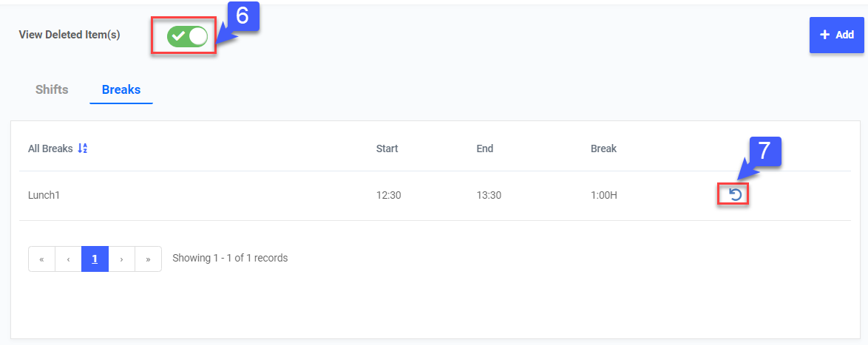Viewport: 868px width, 345px height.
Task: Jump to the last page of records
Action: tap(148, 259)
